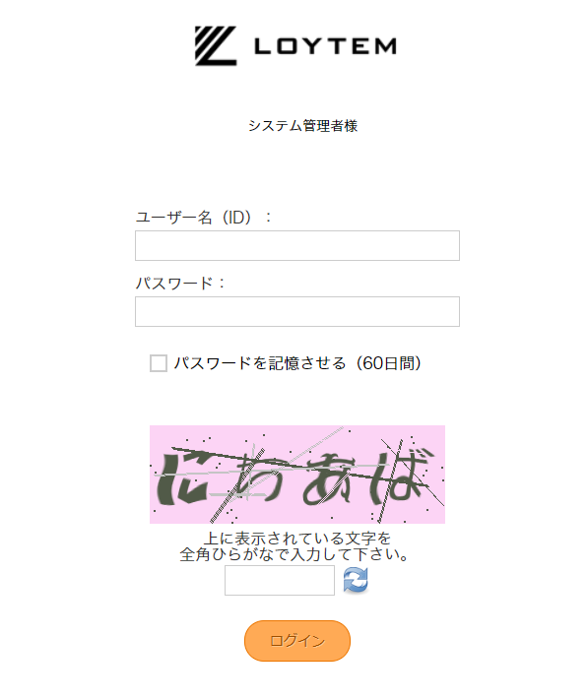588x700 pixels.
Task: Click the LOYTEM wordmark text
Action: click(x=325, y=46)
